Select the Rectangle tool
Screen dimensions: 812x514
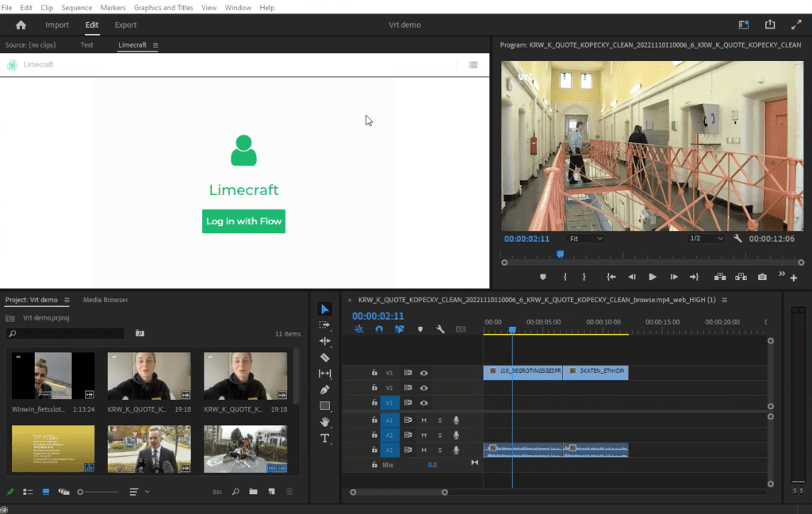pyautogui.click(x=324, y=405)
